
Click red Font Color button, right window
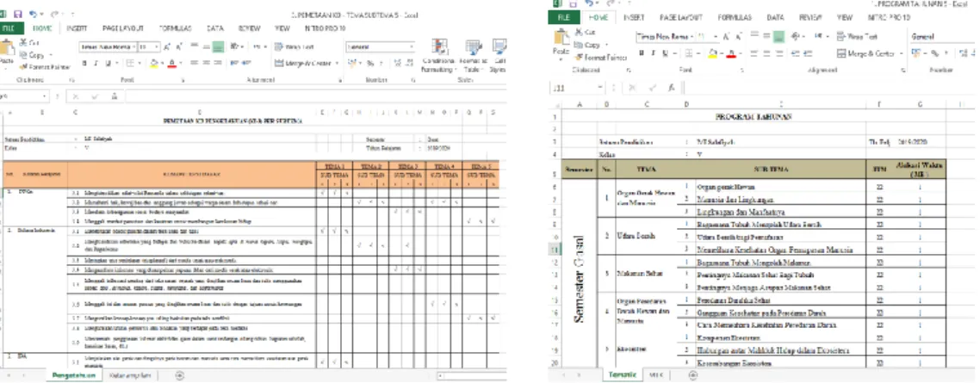point(730,53)
